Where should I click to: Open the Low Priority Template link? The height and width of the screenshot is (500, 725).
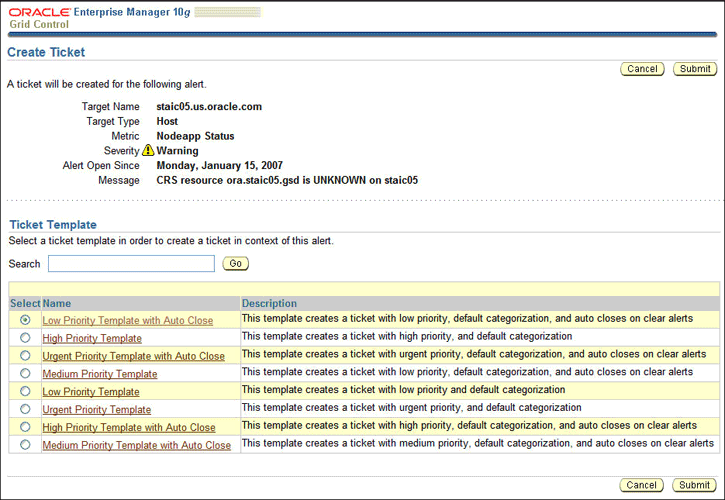coord(91,392)
